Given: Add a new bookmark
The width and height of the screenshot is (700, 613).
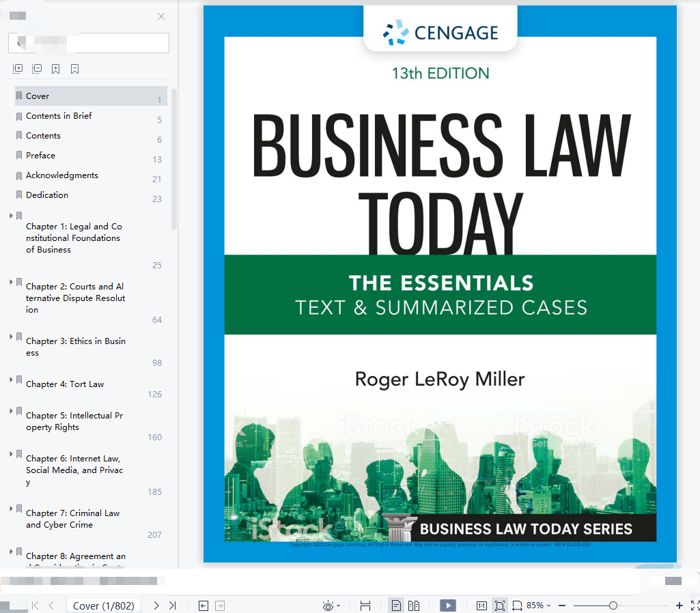Looking at the screenshot, I should tap(55, 69).
